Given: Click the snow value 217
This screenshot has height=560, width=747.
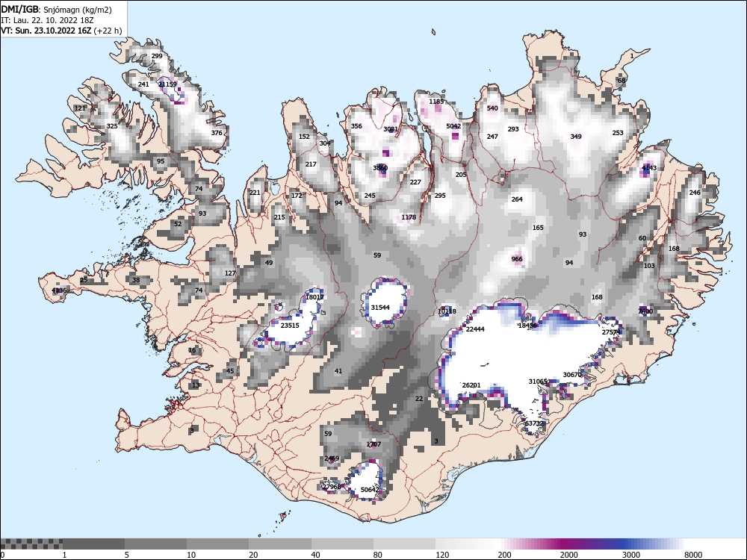Looking at the screenshot, I should pyautogui.click(x=311, y=164).
